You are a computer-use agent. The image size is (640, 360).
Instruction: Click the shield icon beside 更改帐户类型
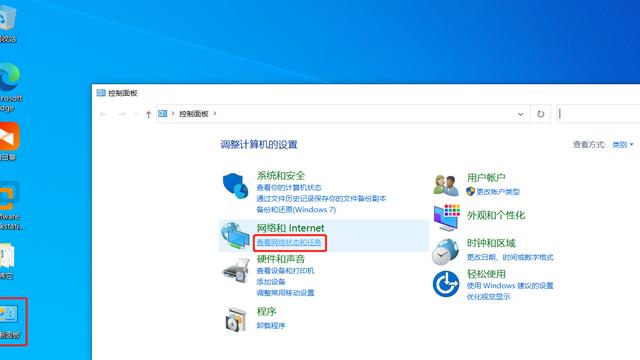tap(471, 191)
